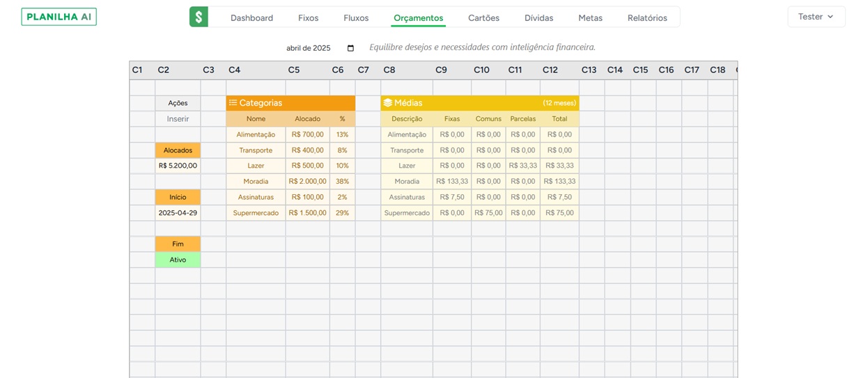Viewport: 868px width, 378px height.
Task: Select the Alocados label cell
Action: (x=178, y=150)
